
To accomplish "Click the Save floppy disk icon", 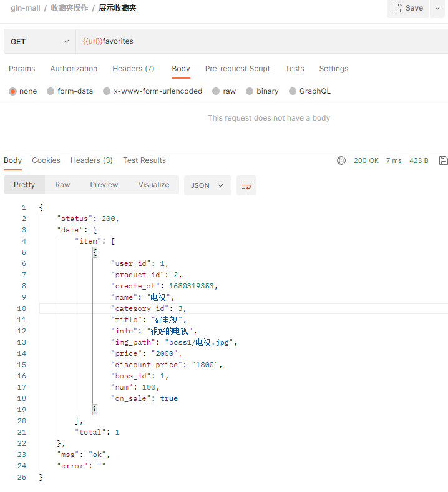I will 397,8.
